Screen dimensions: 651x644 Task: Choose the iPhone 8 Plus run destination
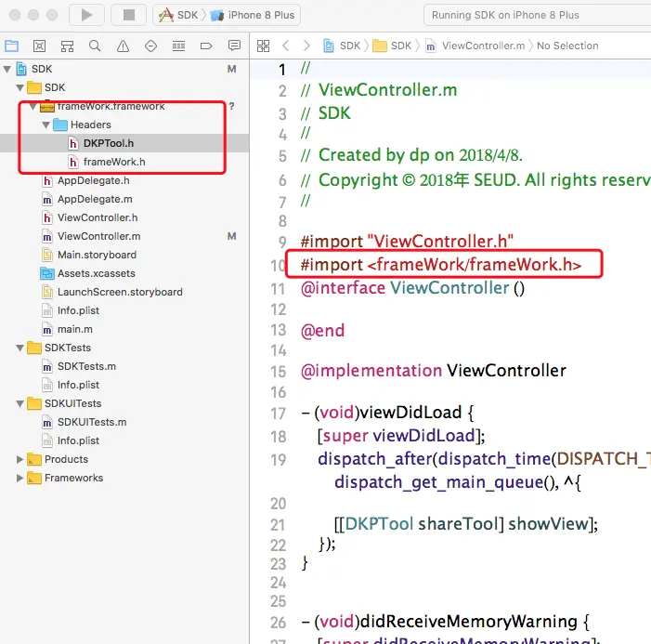253,15
